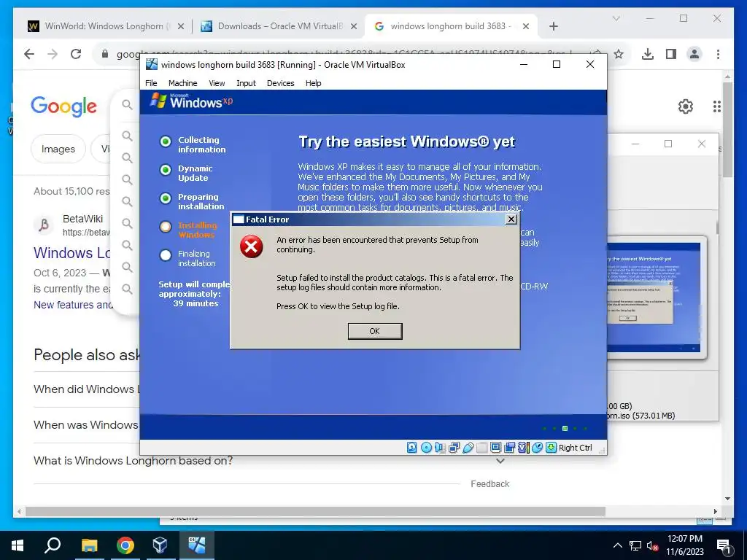This screenshot has width=747, height=560.
Task: Select the Images search filter
Action: coord(58,149)
